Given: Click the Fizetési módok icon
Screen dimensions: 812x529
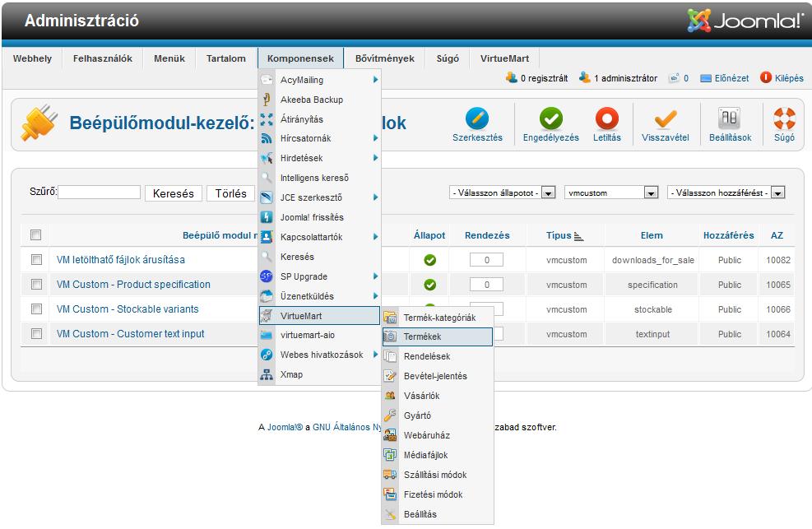Looking at the screenshot, I should pos(390,494).
